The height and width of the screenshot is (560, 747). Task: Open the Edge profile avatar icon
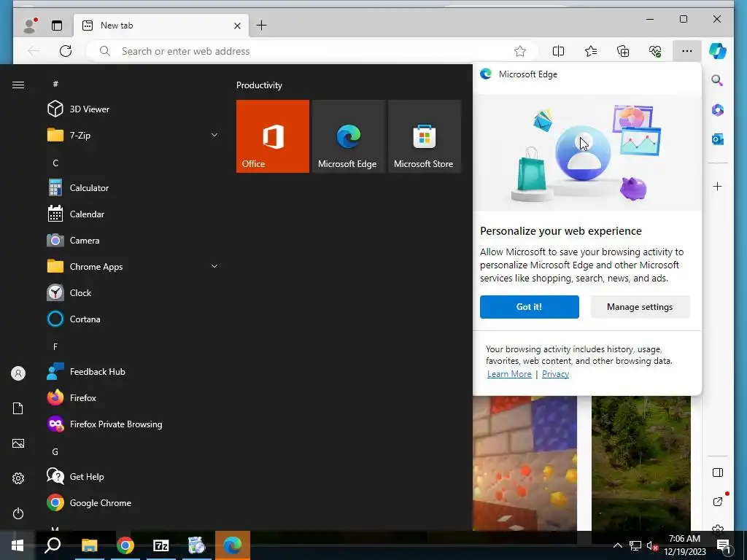pos(30,26)
